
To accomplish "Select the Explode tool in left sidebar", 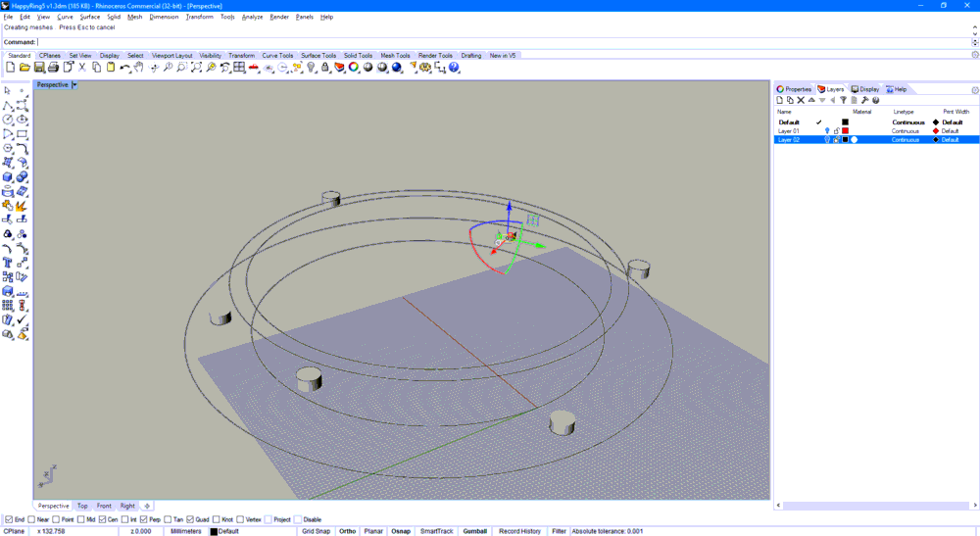I will coord(22,206).
